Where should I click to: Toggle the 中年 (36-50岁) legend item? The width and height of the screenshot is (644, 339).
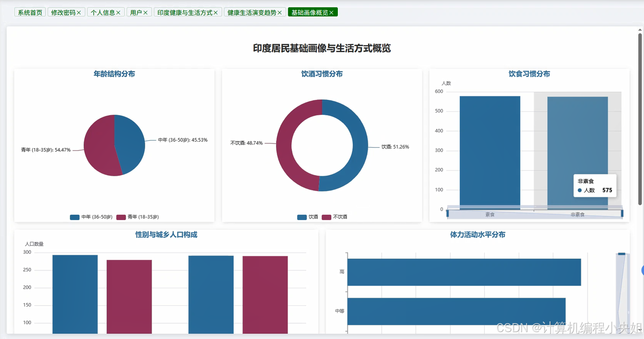tap(91, 217)
